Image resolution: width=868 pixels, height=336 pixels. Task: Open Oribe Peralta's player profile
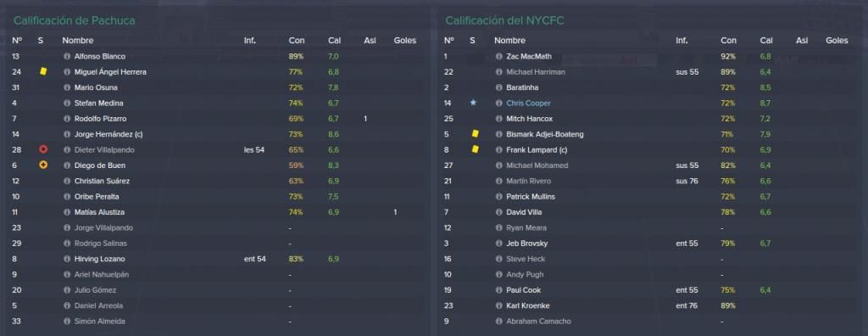tap(97, 197)
